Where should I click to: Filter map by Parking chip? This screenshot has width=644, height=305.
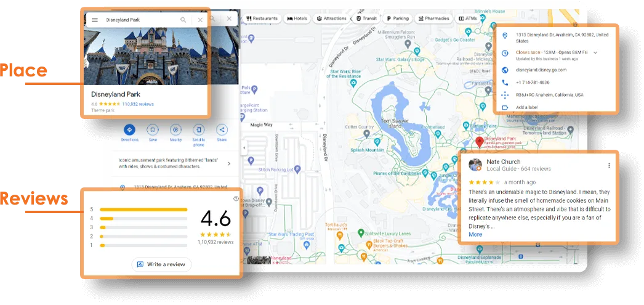(398, 18)
